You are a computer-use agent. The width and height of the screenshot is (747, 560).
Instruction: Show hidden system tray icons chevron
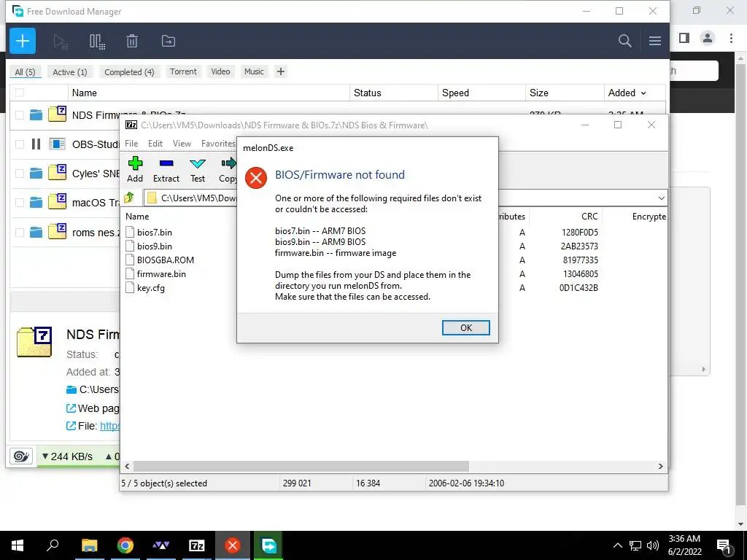[617, 545]
